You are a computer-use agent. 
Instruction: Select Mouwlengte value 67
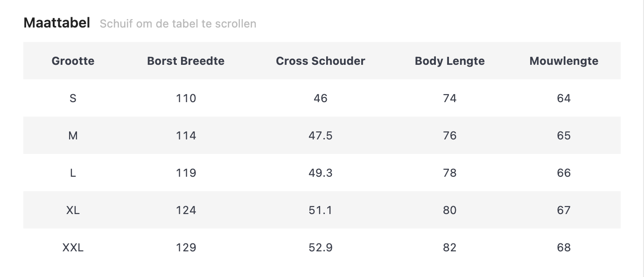coord(564,210)
